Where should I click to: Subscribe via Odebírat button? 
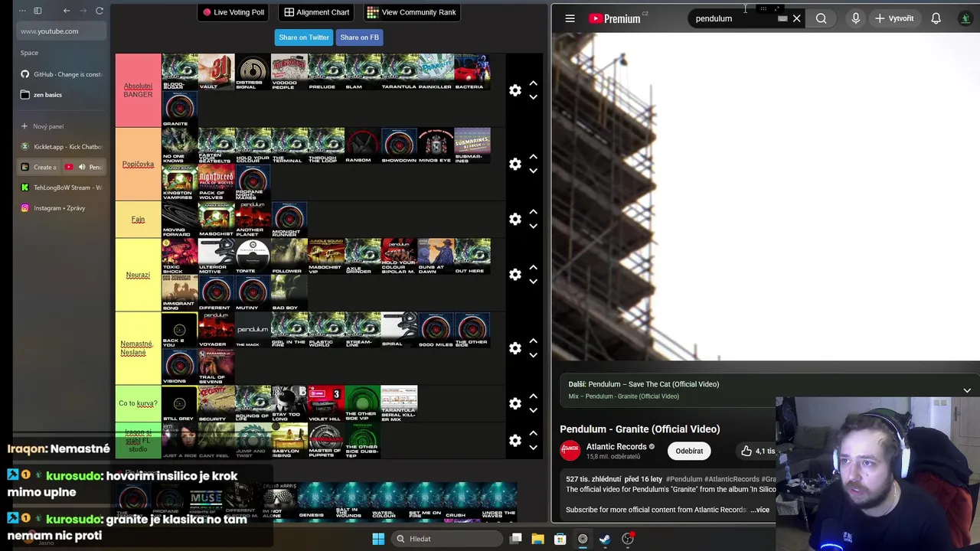[689, 451]
